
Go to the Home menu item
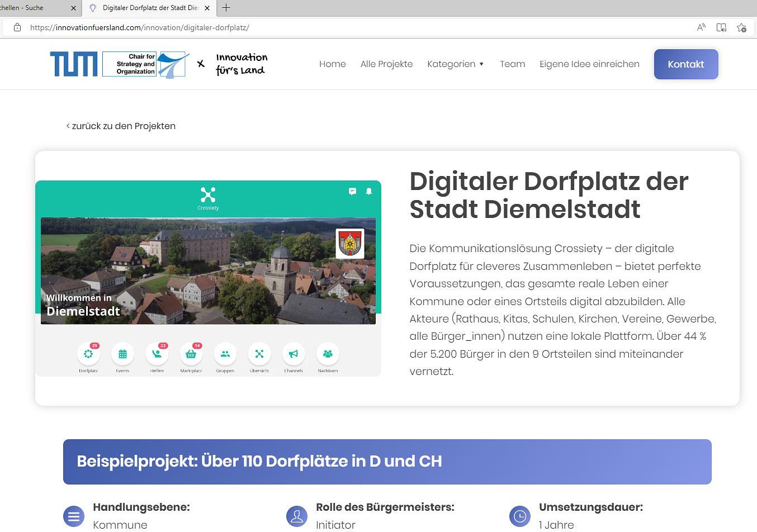click(332, 64)
